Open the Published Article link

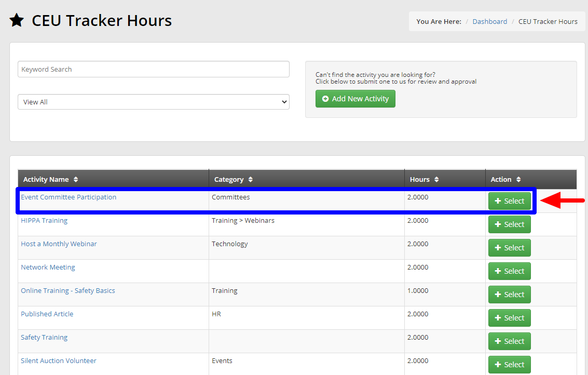pos(47,314)
